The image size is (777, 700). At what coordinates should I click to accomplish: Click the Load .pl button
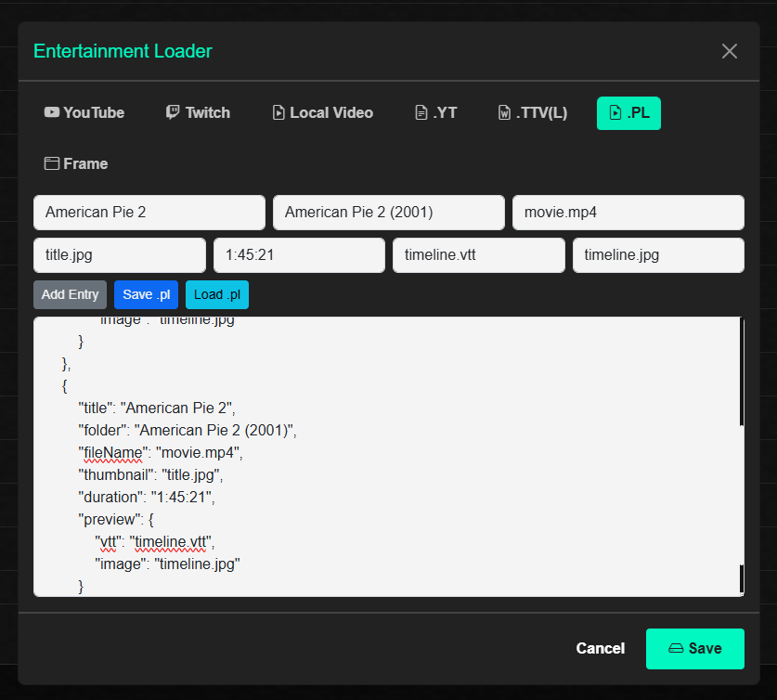pyautogui.click(x=217, y=294)
